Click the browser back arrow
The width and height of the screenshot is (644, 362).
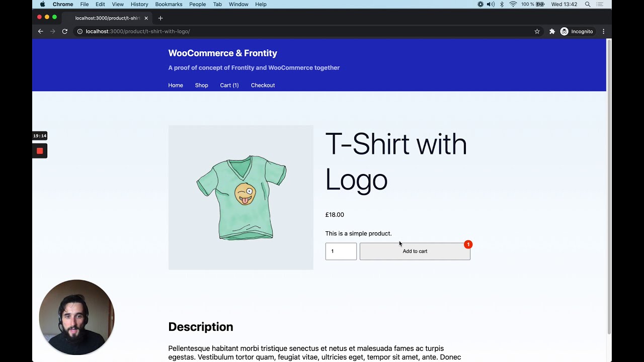pyautogui.click(x=41, y=31)
